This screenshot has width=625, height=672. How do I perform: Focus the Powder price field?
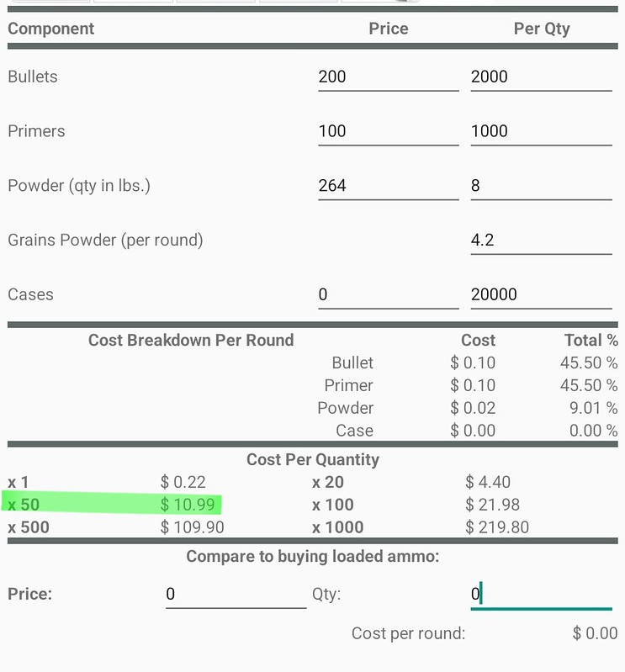389,187
